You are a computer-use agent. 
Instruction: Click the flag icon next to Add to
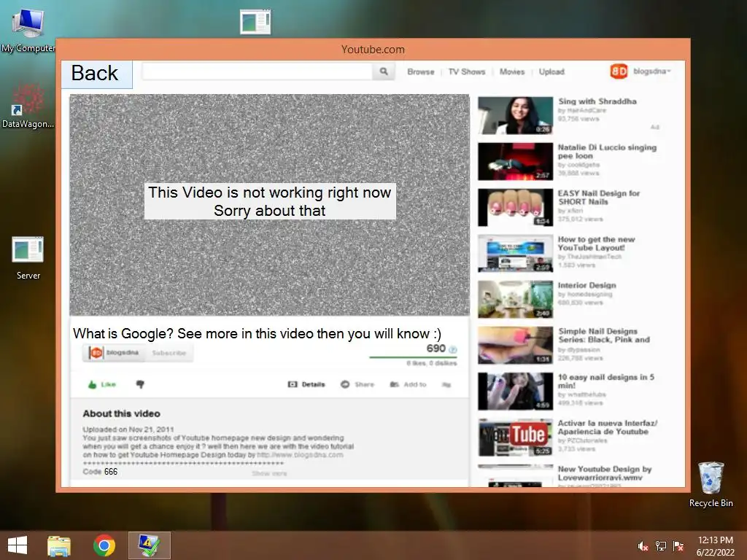(x=446, y=385)
